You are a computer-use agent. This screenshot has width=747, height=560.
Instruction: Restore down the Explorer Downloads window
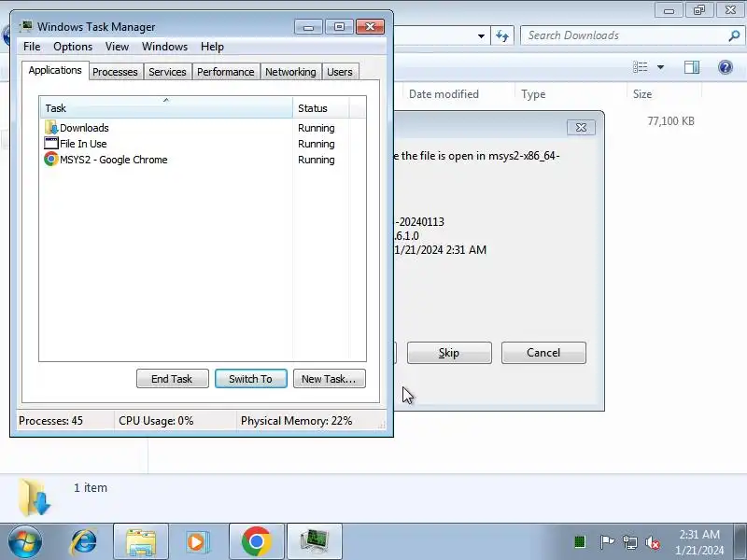click(x=699, y=10)
